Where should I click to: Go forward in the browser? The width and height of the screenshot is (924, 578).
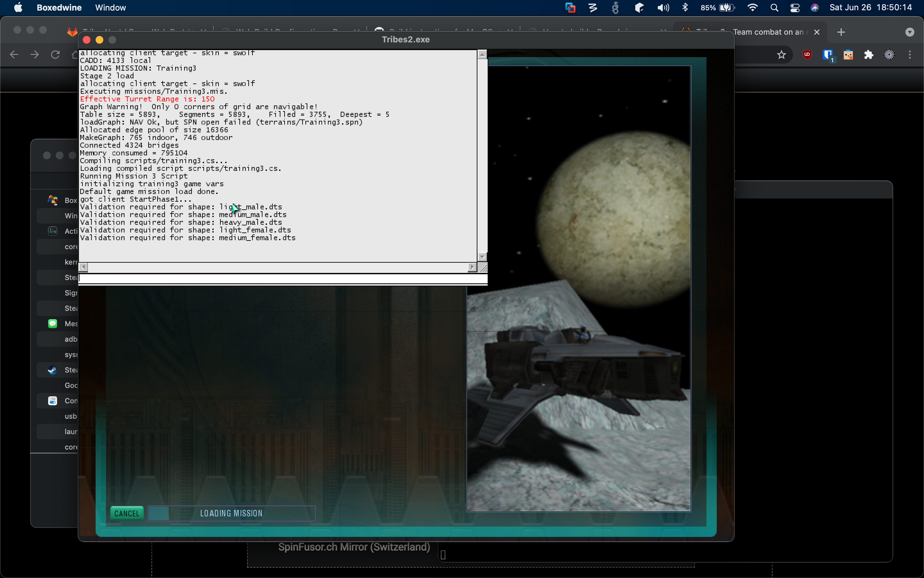[x=34, y=55]
